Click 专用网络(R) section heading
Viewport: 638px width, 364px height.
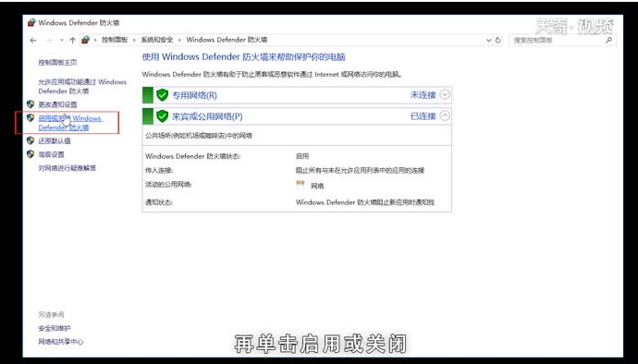(194, 95)
